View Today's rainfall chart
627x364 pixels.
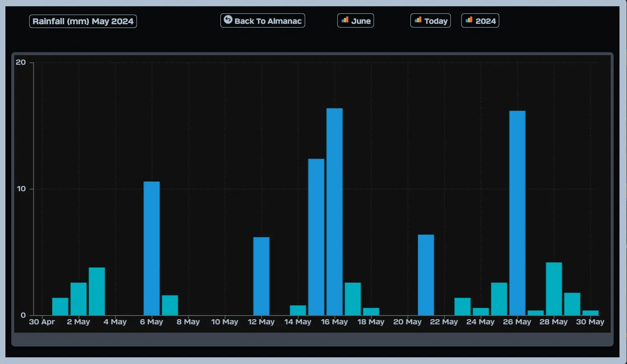tap(430, 21)
